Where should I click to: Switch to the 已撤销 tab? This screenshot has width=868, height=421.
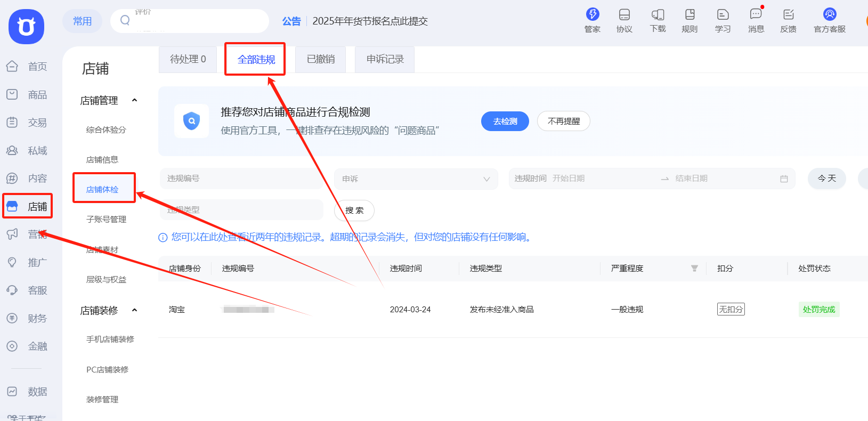pos(321,59)
